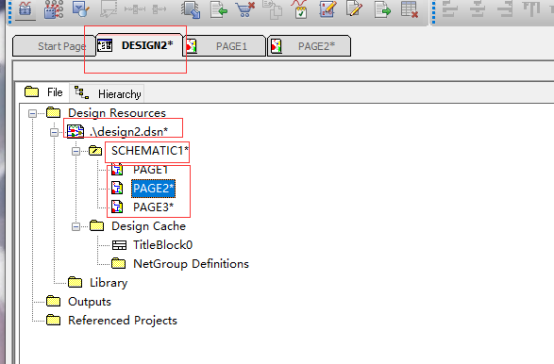554x364 pixels.
Task: Click the shopping cart with red X icon
Action: 246,9
